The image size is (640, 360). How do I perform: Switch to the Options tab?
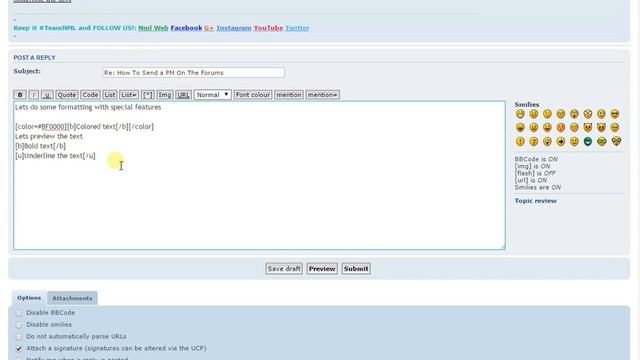pos(29,298)
